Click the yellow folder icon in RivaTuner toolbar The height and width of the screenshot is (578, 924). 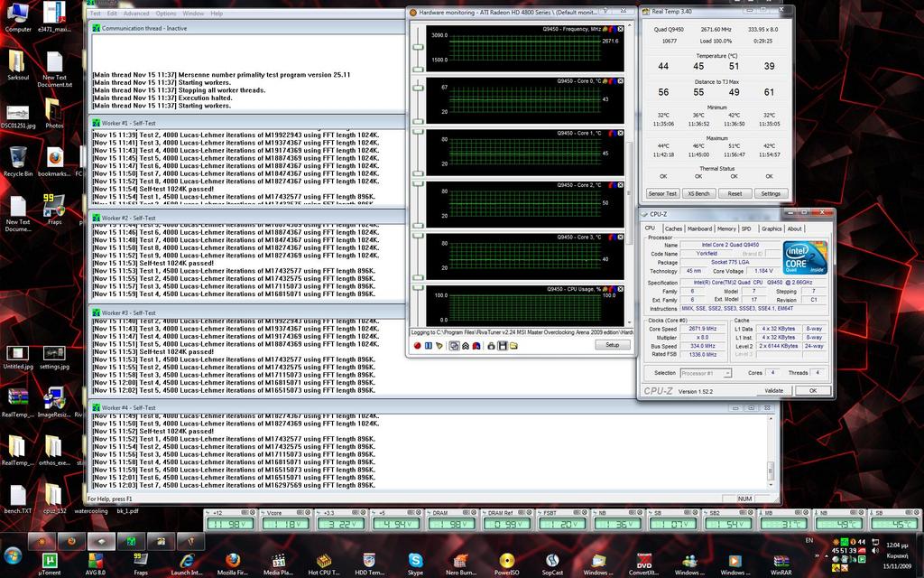click(513, 346)
